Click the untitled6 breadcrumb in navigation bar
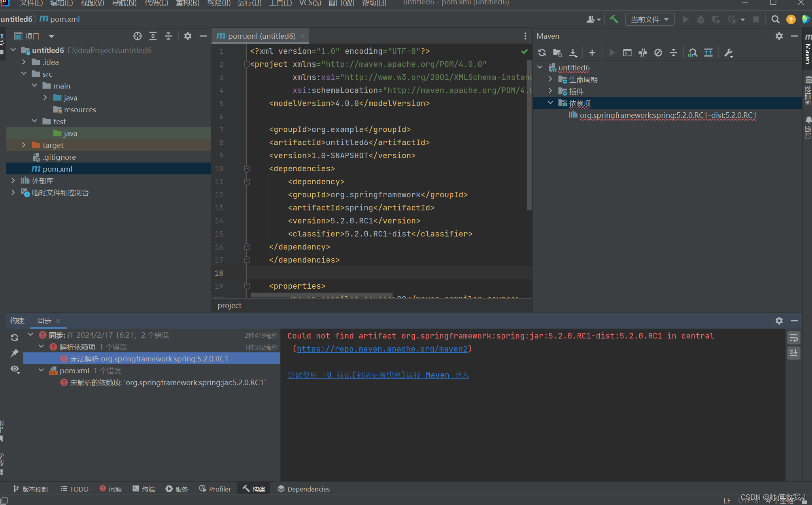Viewport: 812px width, 505px height. 16,19
